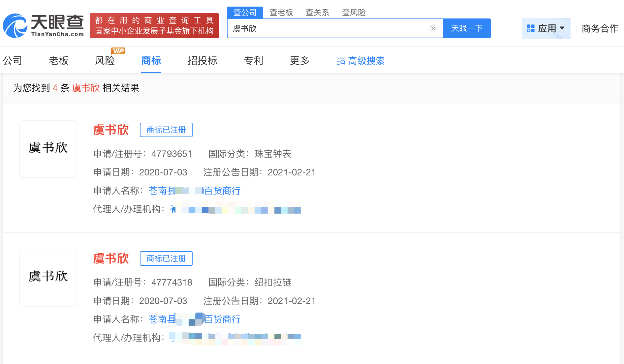Click the VIP badge on 风险 tab

coord(118,50)
